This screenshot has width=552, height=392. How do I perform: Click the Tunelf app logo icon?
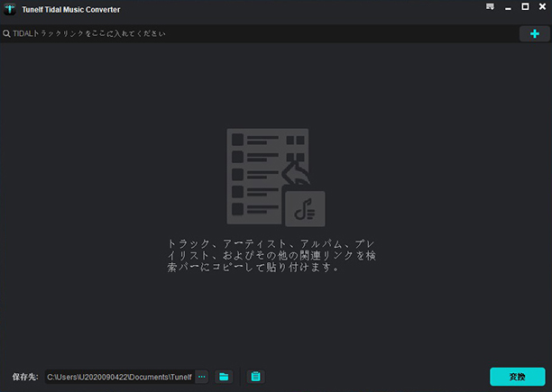(10, 9)
